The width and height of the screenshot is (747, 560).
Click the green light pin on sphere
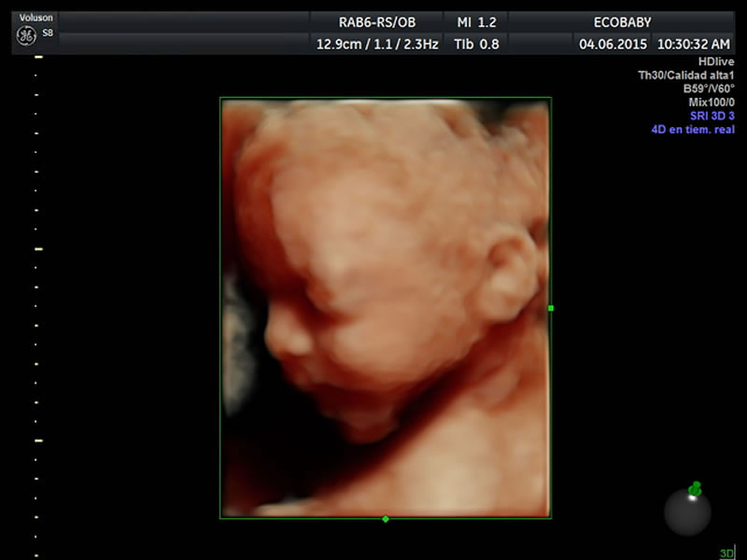click(x=695, y=488)
